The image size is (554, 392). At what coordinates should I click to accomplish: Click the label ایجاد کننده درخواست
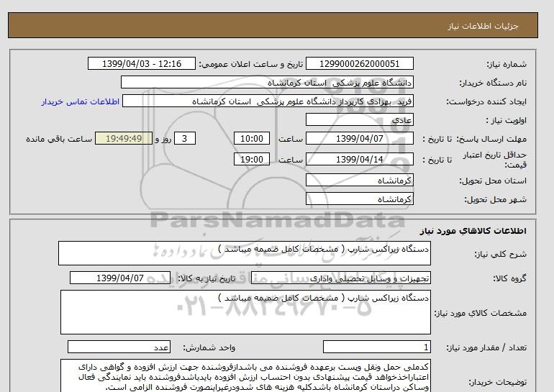click(486, 101)
